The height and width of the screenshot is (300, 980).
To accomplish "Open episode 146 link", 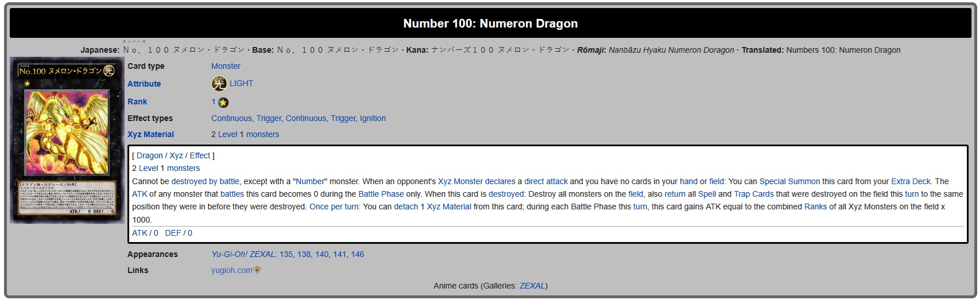I will pyautogui.click(x=358, y=254).
